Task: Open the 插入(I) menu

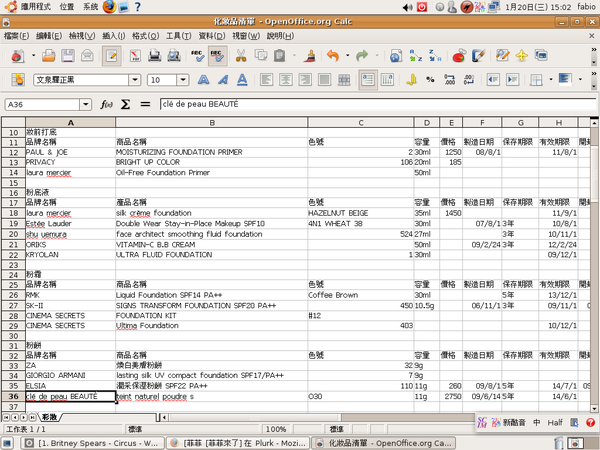Action: click(x=114, y=36)
